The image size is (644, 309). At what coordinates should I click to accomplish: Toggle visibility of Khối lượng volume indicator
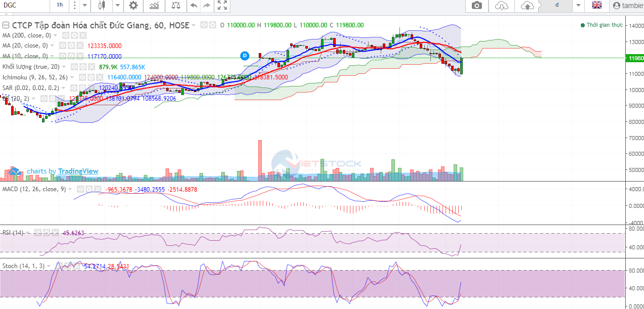tap(74, 67)
